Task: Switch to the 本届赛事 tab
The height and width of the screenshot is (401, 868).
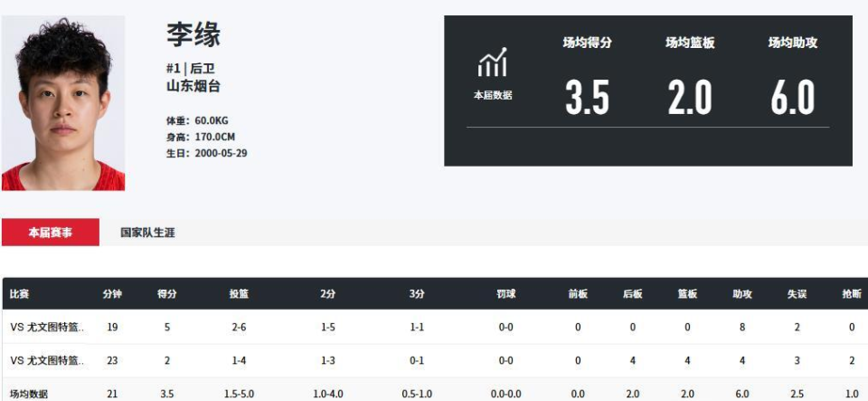Action: tap(51, 233)
